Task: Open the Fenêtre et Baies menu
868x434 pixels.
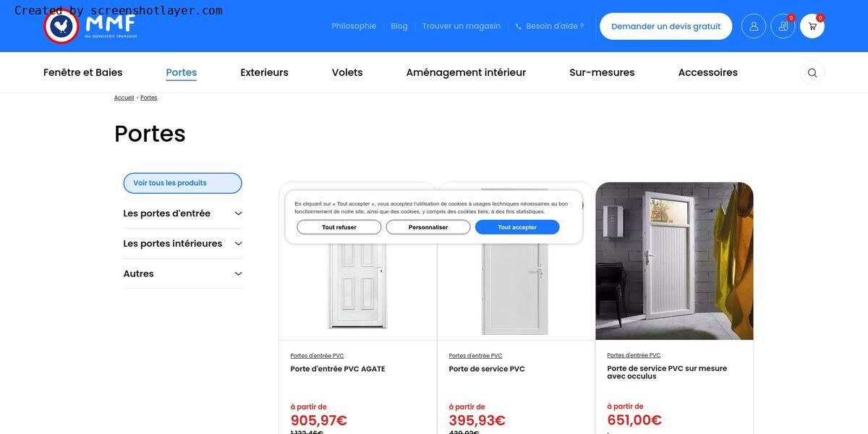Action: click(x=83, y=72)
